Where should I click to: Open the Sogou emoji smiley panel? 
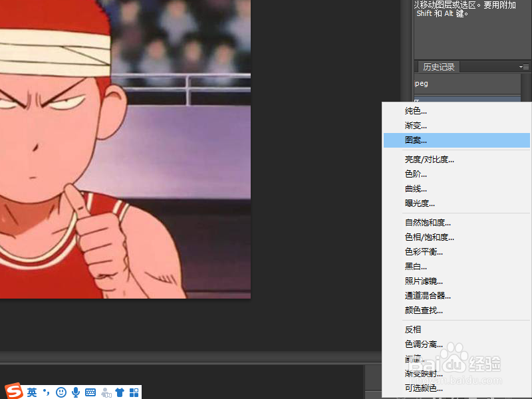61,392
